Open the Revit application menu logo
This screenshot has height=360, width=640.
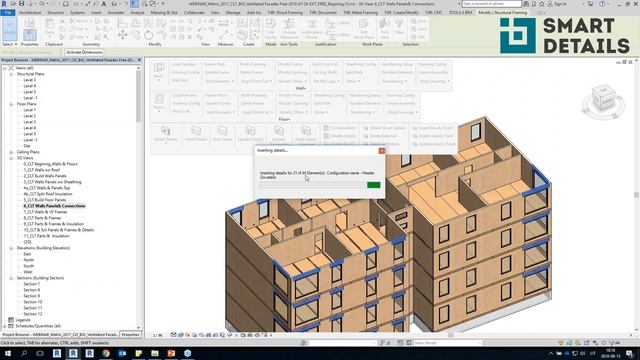tap(4, 4)
